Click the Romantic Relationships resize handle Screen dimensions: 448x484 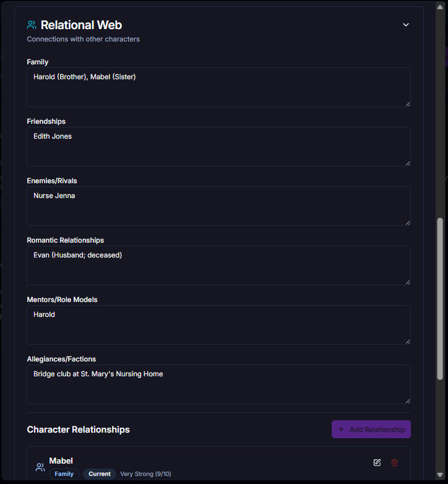coord(407,282)
